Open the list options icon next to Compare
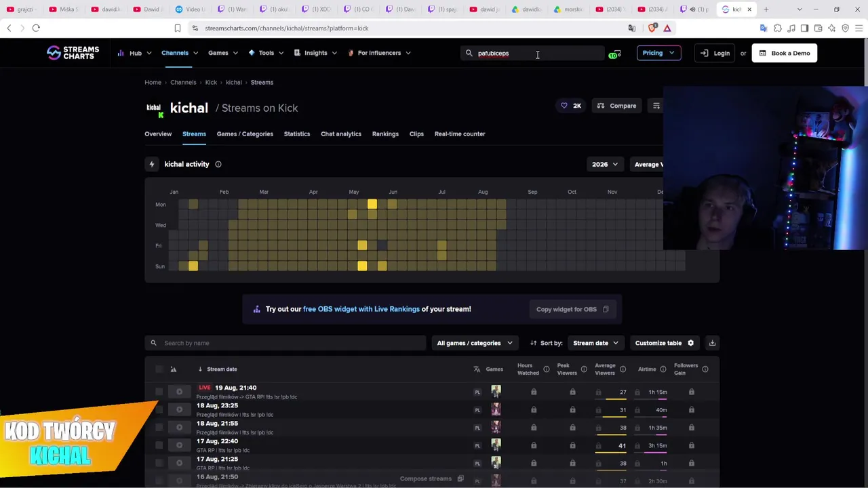This screenshot has height=488, width=868. pos(656,106)
